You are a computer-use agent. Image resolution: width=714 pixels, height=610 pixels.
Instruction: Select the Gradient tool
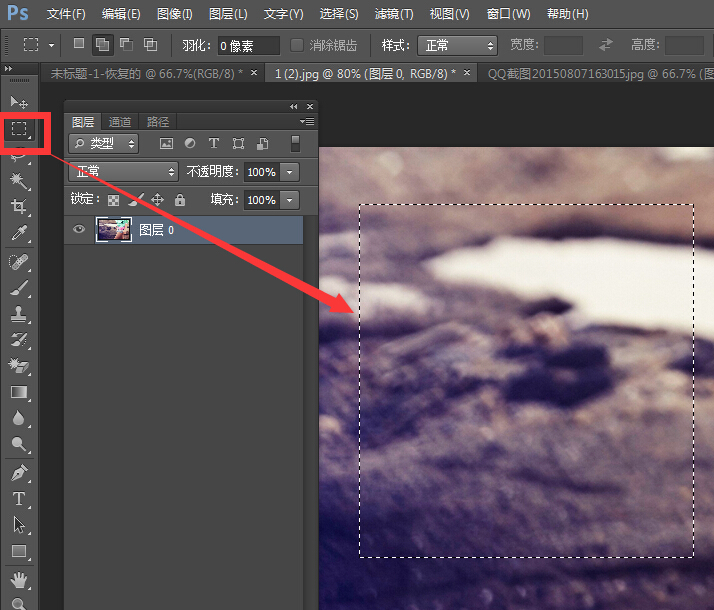[x=19, y=392]
